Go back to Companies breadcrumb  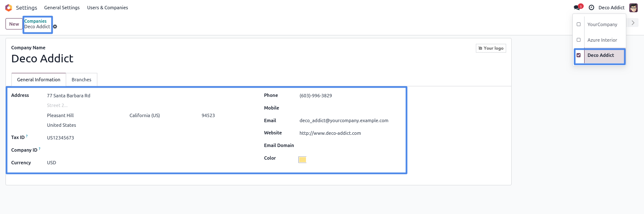pyautogui.click(x=35, y=21)
